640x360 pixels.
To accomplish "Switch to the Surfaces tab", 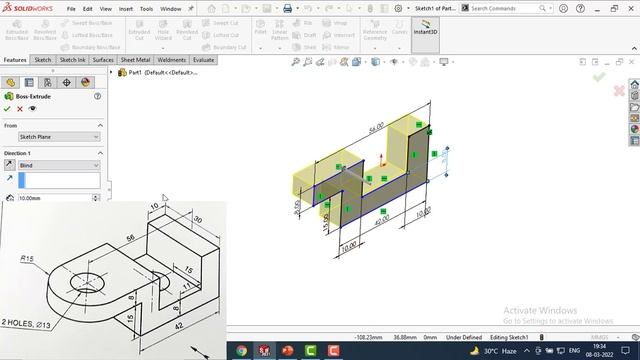I will point(103,60).
